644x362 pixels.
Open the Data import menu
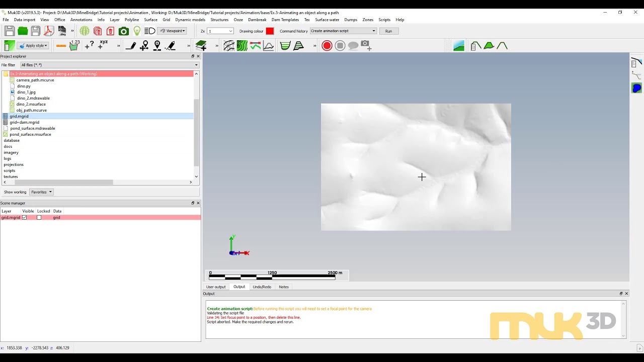tap(25, 20)
